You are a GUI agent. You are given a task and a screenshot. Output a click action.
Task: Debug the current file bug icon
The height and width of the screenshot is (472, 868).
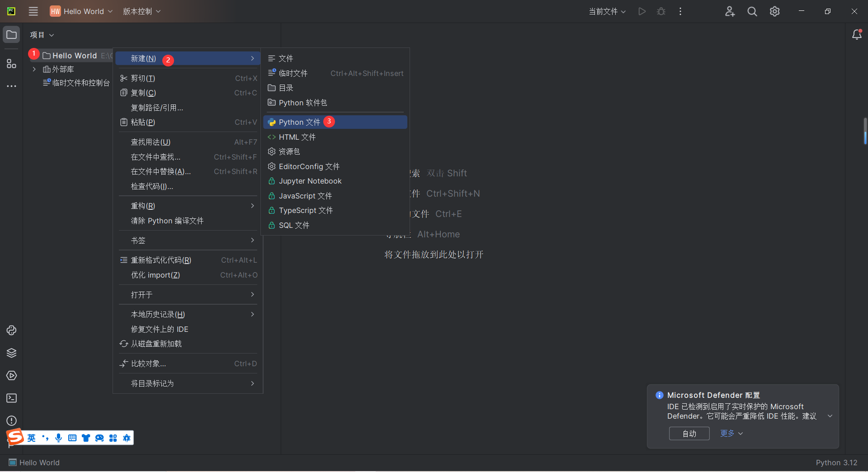pos(661,11)
